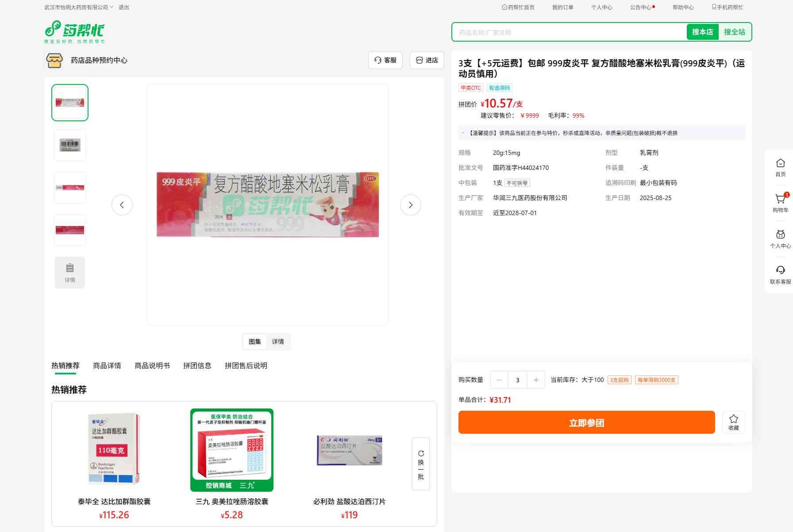Viewport: 793px width, 532px height.
Task: Click the 药帮忙 logo
Action: point(75,32)
